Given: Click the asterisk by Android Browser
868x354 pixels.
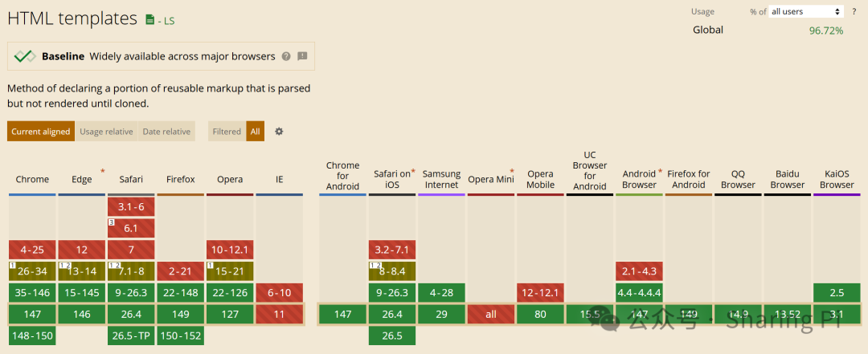Looking at the screenshot, I should click(x=660, y=172).
